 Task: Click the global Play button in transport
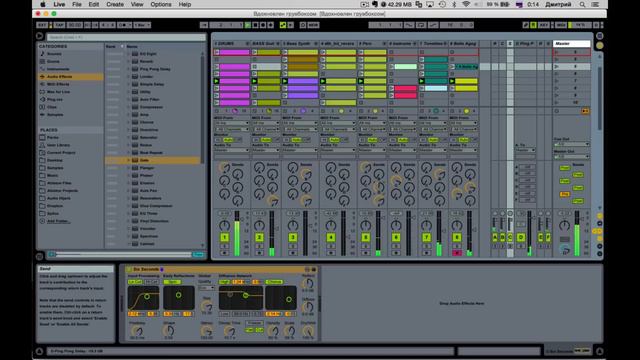[248, 25]
